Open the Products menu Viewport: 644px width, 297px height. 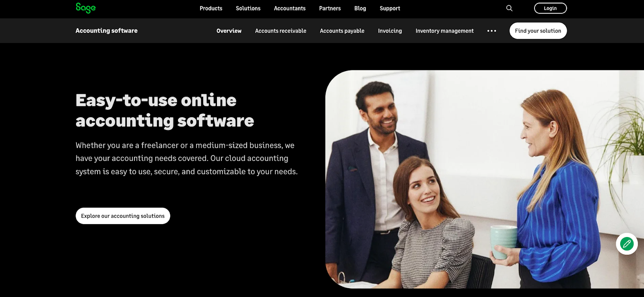211,8
